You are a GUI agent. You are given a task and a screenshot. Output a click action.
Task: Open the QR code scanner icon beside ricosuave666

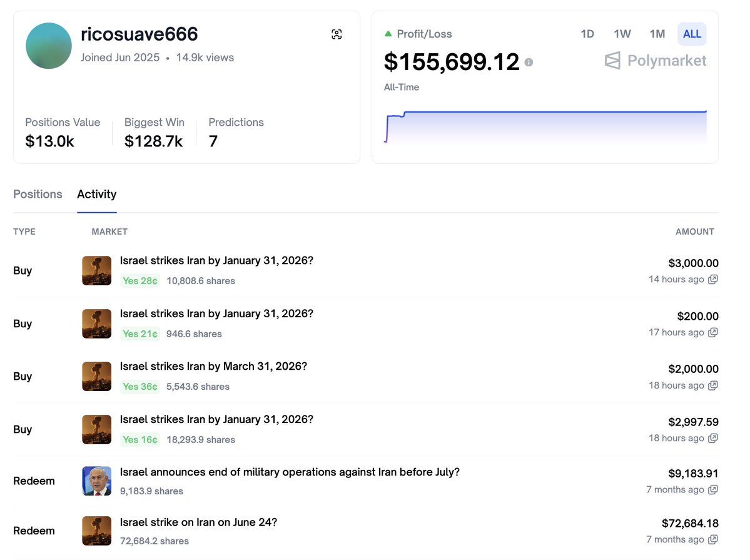[337, 34]
